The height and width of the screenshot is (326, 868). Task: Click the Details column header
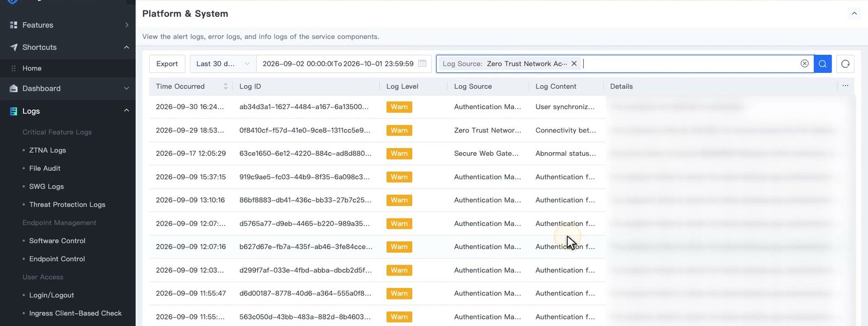point(621,86)
